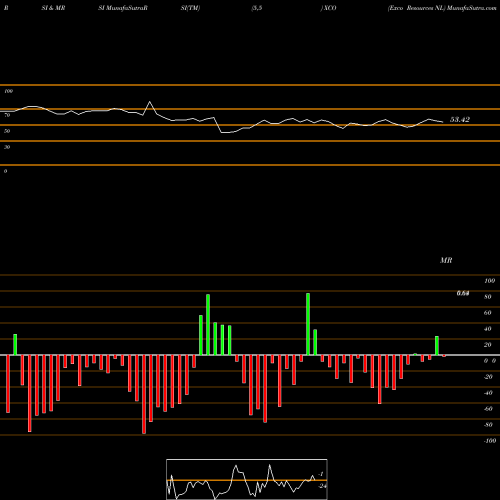Click the MR axis label 20
Image resolution: width=500 pixels, height=500 pixels.
click(x=488, y=345)
